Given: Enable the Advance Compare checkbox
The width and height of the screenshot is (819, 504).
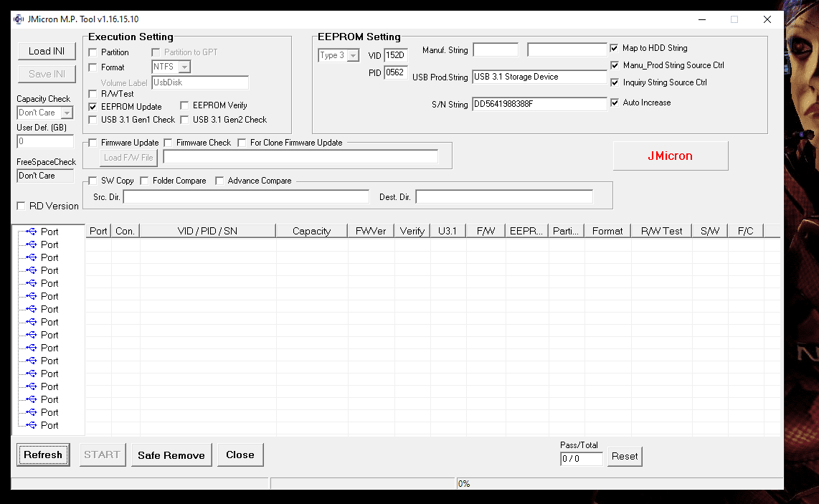Looking at the screenshot, I should (220, 181).
